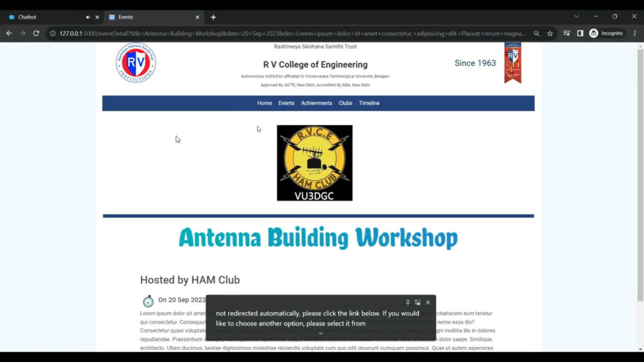Click the page vertical scrollbar
Screen dimensions: 644x362
tap(641, 175)
